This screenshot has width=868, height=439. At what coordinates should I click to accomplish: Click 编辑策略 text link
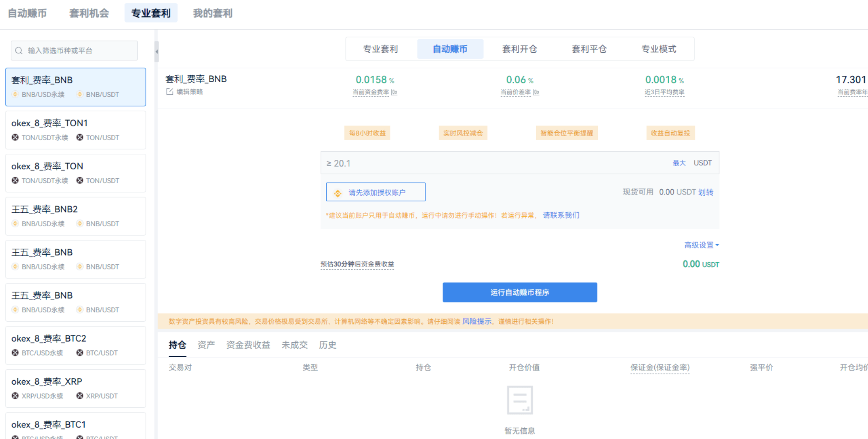pos(190,92)
